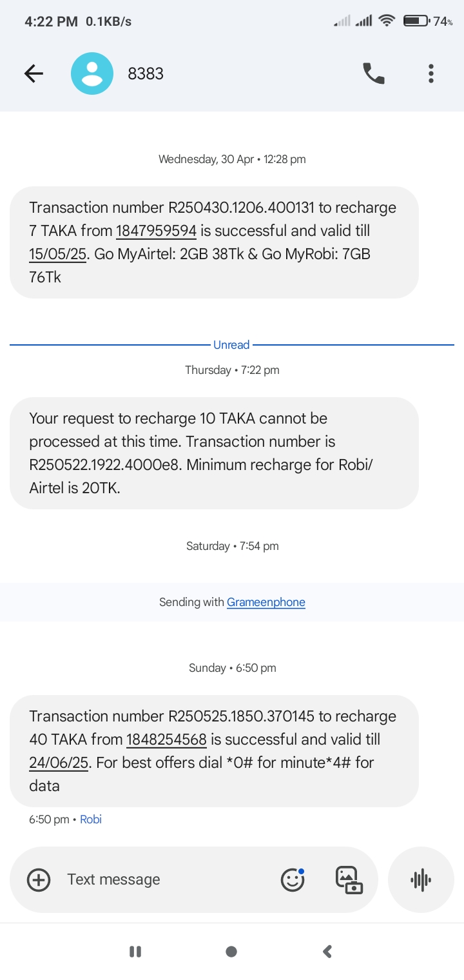Open the gallery/camera attach icon

(349, 879)
